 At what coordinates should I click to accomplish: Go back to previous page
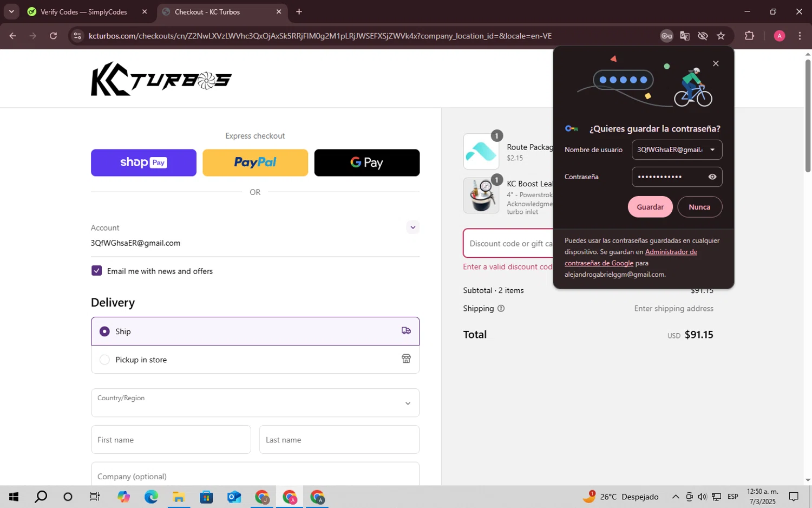13,36
